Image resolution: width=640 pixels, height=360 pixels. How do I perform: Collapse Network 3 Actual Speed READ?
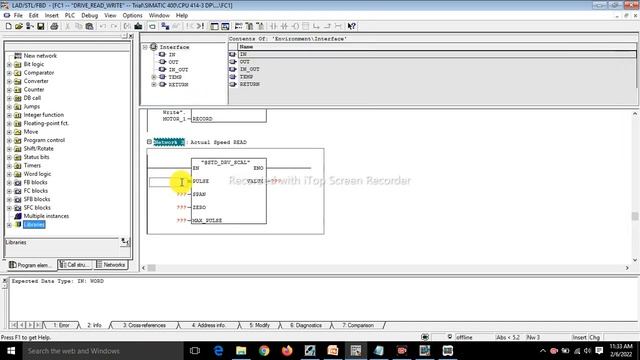(149, 142)
